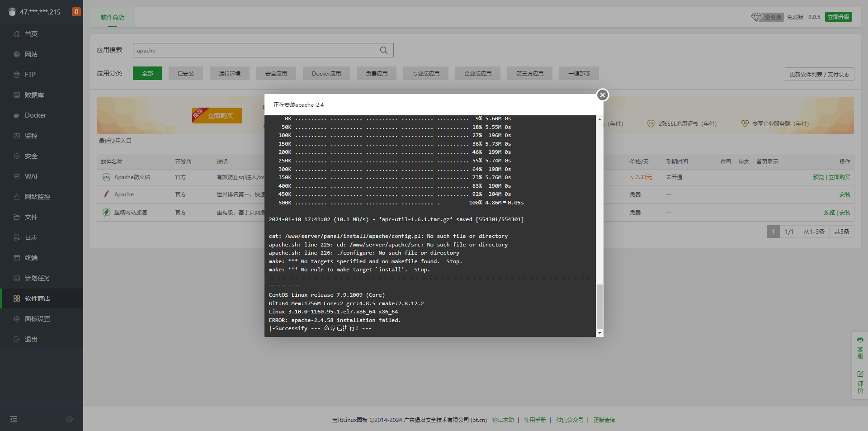Click the shield icon beside 安全

point(17,156)
